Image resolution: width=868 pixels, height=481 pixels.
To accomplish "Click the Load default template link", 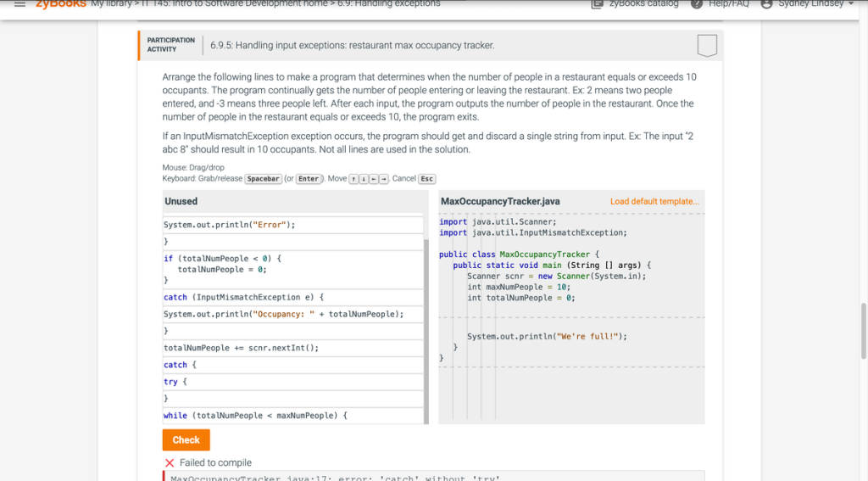I will coord(654,201).
